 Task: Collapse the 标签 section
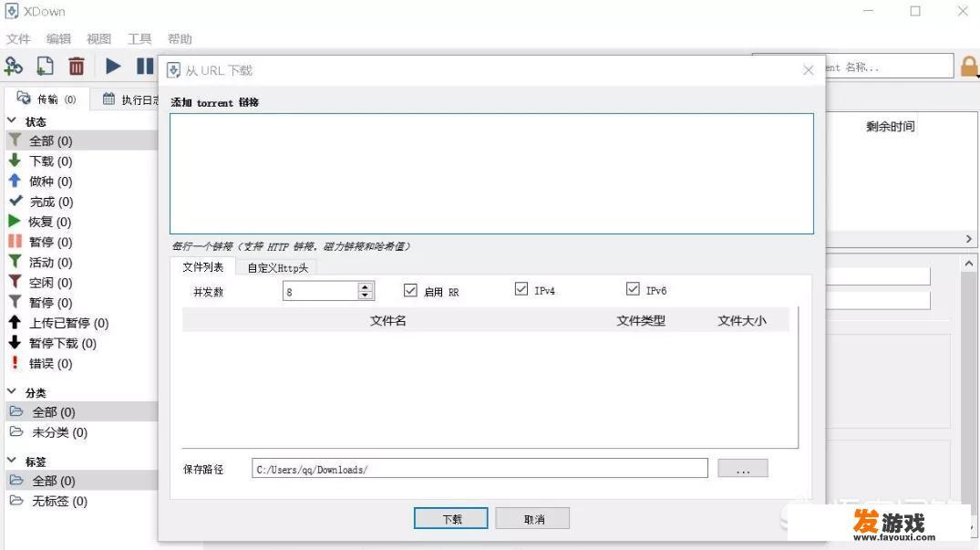point(12,461)
